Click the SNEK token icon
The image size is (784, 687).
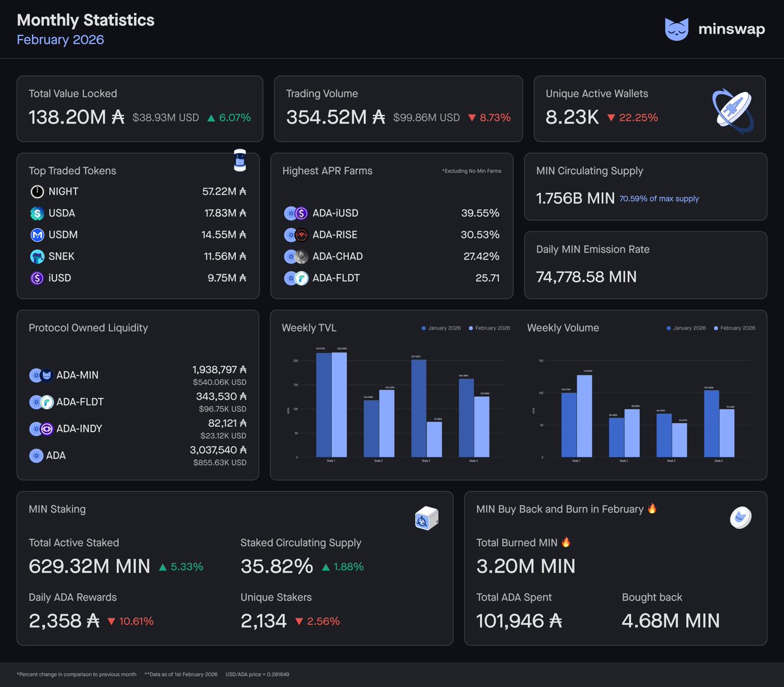click(x=37, y=256)
